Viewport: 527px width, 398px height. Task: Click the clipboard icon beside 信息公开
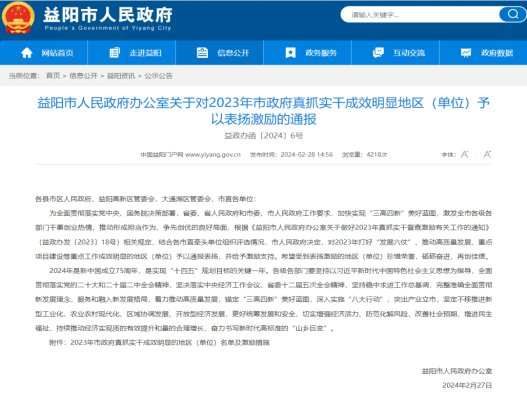202,53
